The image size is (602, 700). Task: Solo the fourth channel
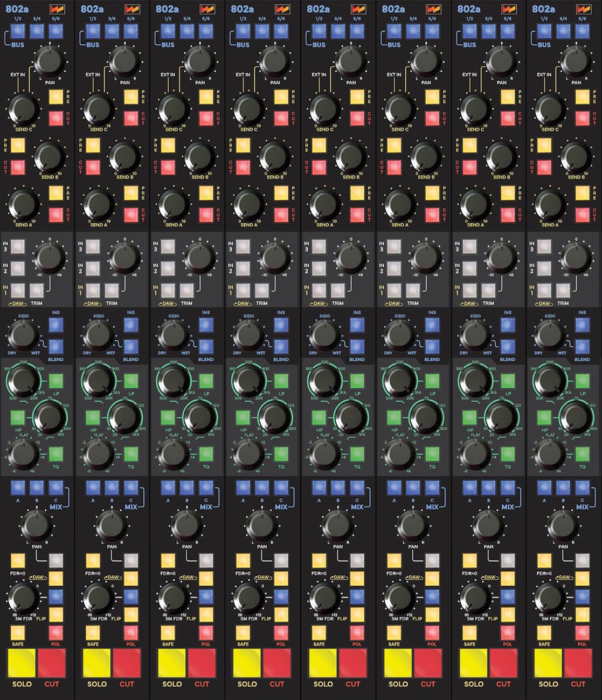247,663
